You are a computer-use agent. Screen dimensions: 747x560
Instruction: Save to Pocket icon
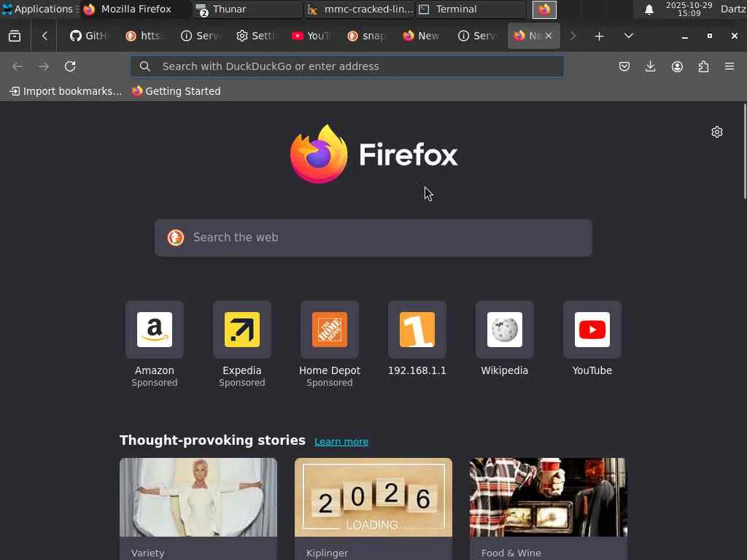(624, 66)
